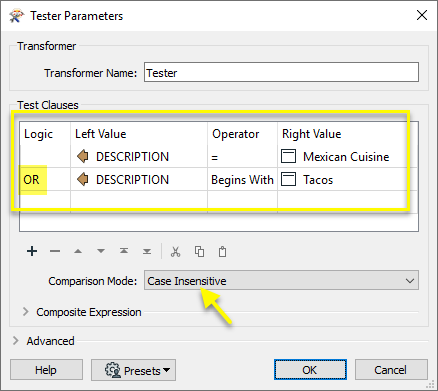This screenshot has width=438, height=391.
Task: Select the OR logic cell
Action: pyautogui.click(x=45, y=180)
